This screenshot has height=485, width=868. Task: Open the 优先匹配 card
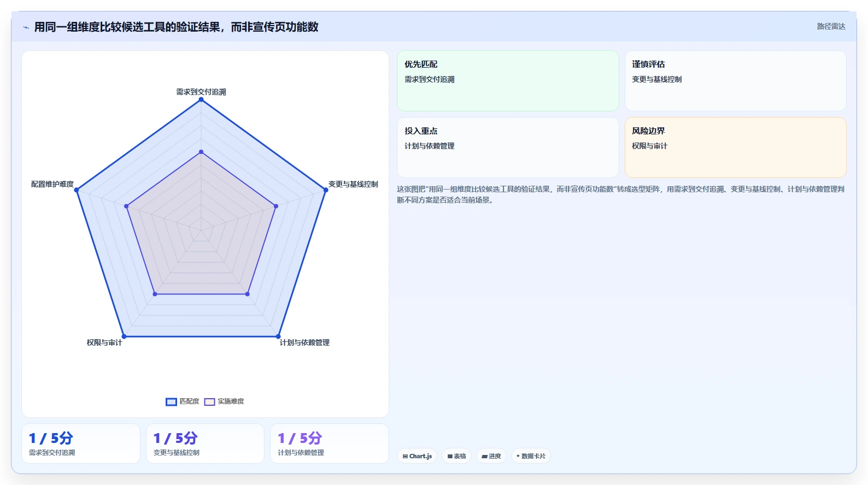click(x=508, y=81)
